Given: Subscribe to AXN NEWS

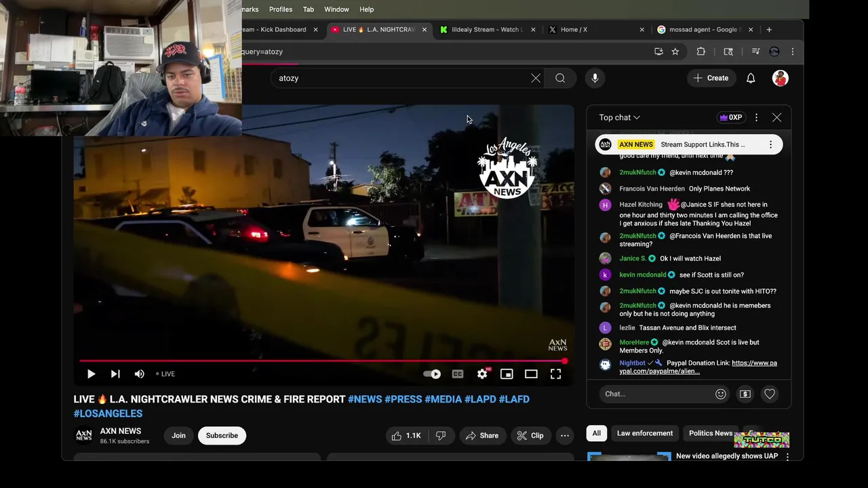Looking at the screenshot, I should tap(222, 436).
